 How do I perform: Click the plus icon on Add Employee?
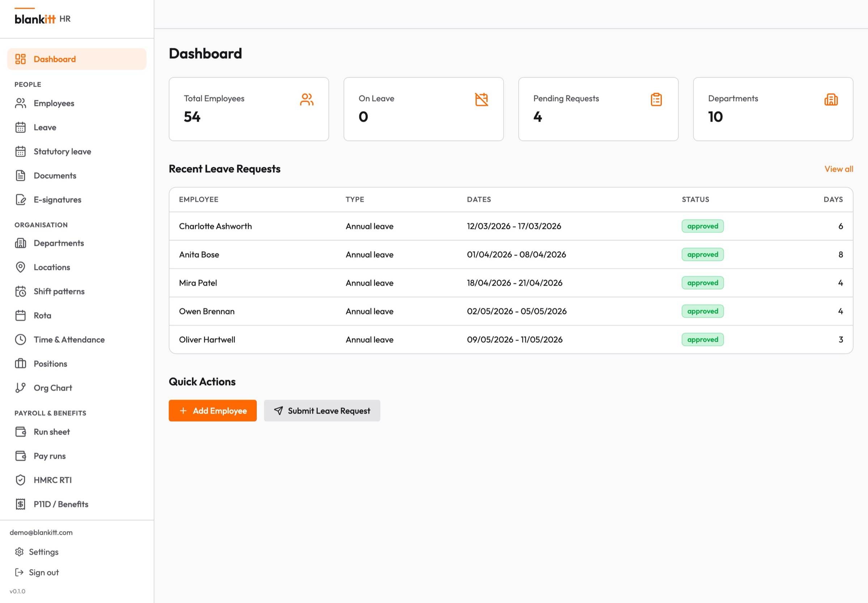click(183, 411)
